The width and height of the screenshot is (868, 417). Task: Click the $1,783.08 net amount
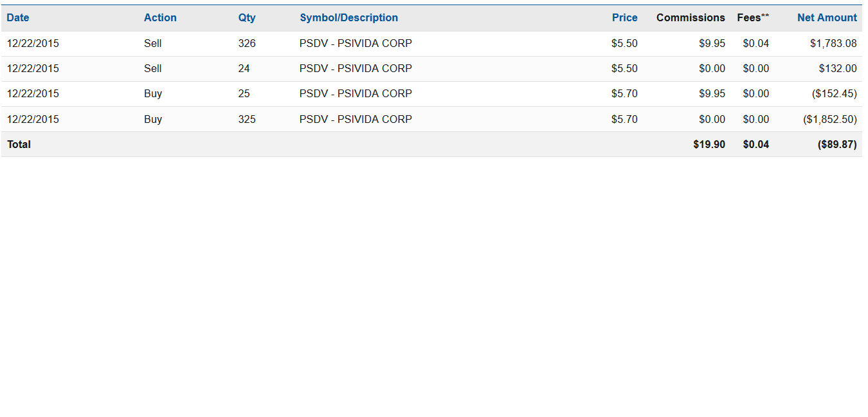click(x=833, y=44)
